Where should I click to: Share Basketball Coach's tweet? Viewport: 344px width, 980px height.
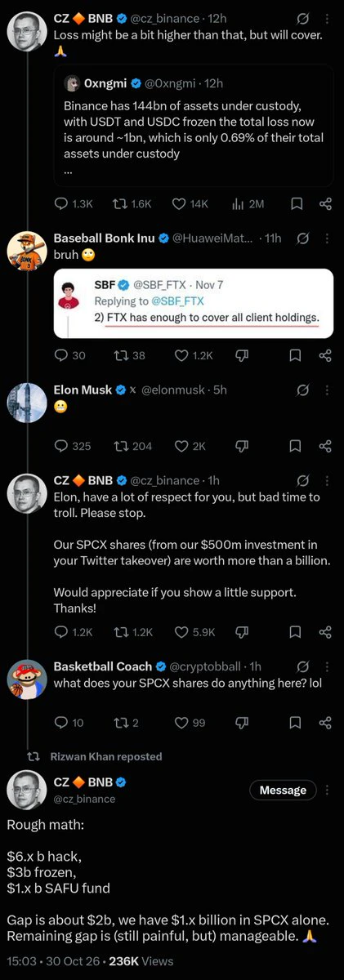[x=324, y=722]
